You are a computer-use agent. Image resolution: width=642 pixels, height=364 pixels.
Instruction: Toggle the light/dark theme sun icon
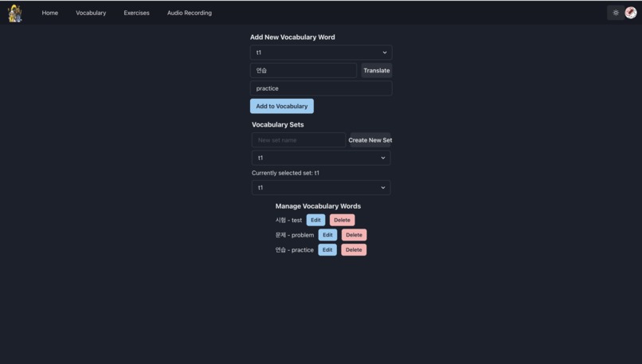tap(616, 13)
